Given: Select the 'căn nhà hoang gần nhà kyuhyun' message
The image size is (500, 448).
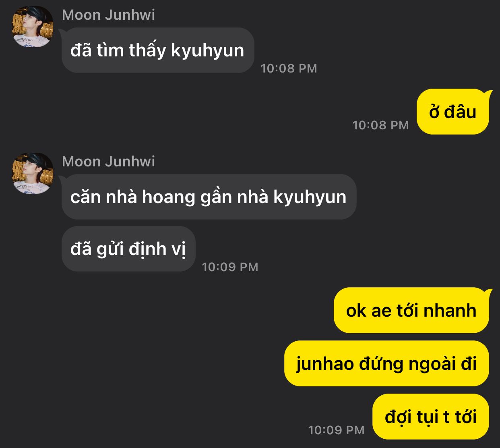Looking at the screenshot, I should click(209, 197).
